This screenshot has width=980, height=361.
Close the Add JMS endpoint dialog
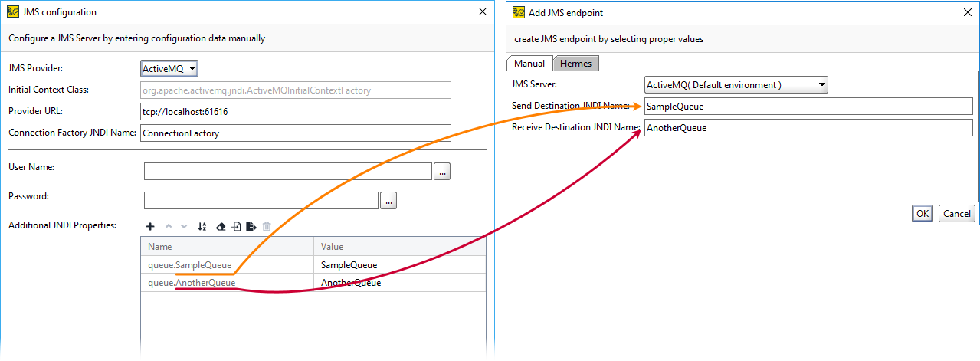[968, 12]
